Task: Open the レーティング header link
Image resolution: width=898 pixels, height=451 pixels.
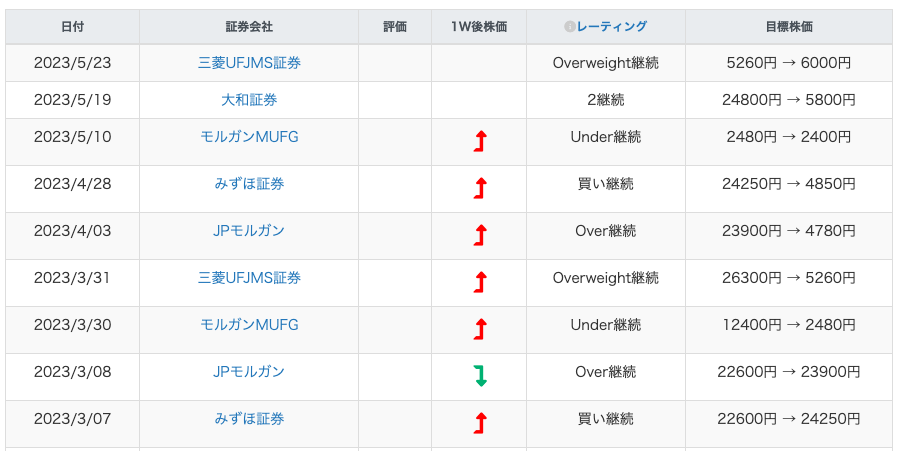Action: coord(611,27)
